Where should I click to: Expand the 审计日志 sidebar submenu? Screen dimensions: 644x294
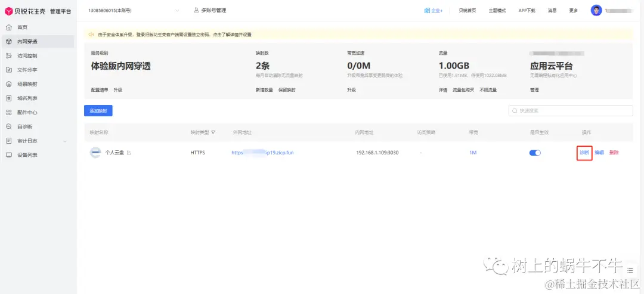point(64,141)
